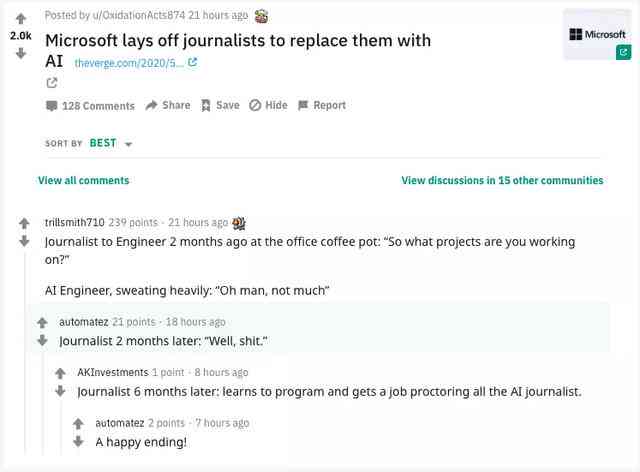View discussions in 15 other communities
The height and width of the screenshot is (472, 640).
click(502, 180)
